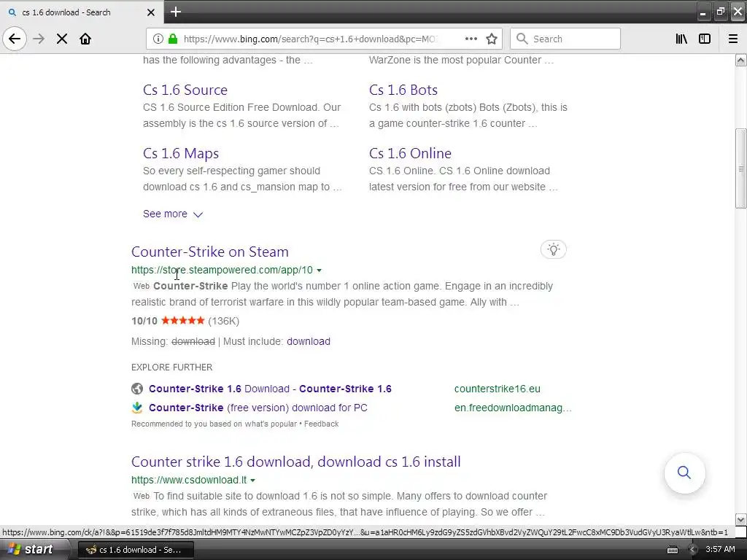
Task: Open the Cs 1.6 Maps link
Action: [x=181, y=153]
